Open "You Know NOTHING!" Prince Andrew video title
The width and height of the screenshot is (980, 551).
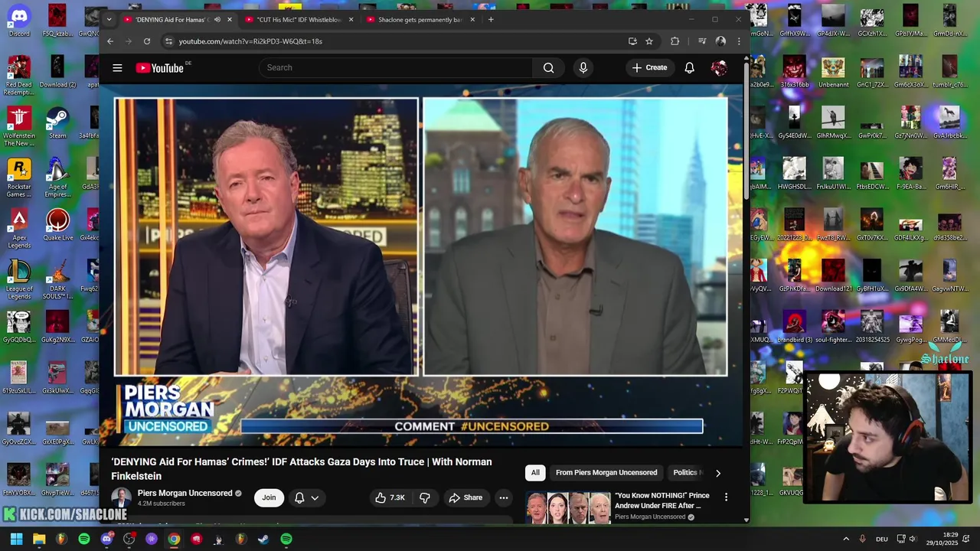[662, 500]
